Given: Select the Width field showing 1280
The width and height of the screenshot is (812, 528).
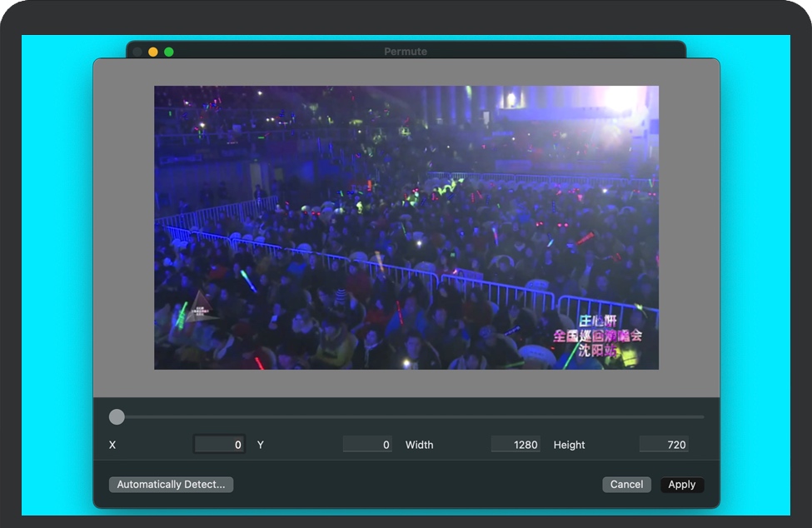Looking at the screenshot, I should (516, 445).
